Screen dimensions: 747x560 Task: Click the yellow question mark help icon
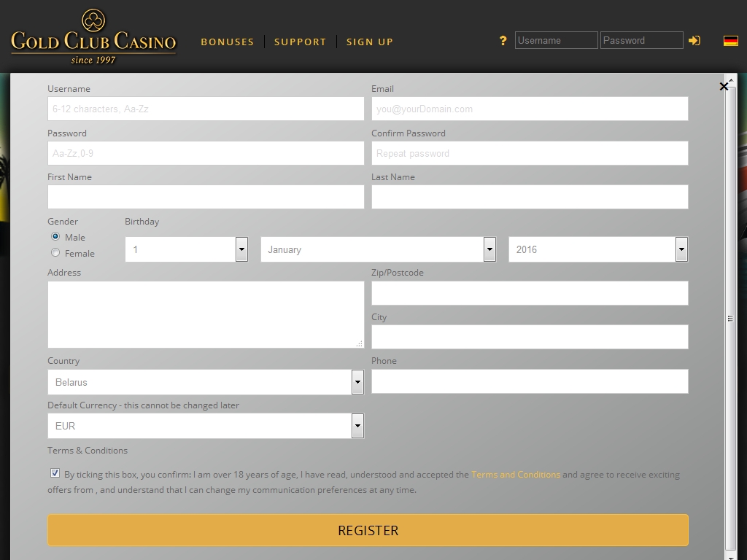pos(503,41)
